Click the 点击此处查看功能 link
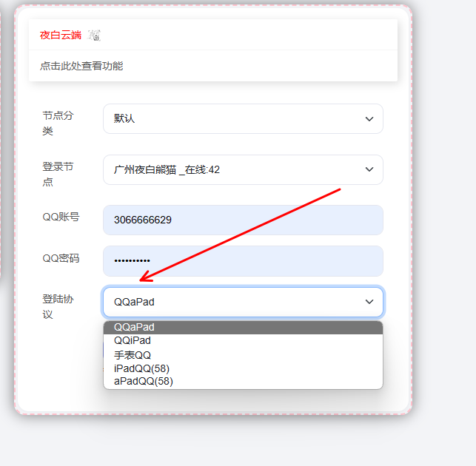476x466 pixels. 81,66
